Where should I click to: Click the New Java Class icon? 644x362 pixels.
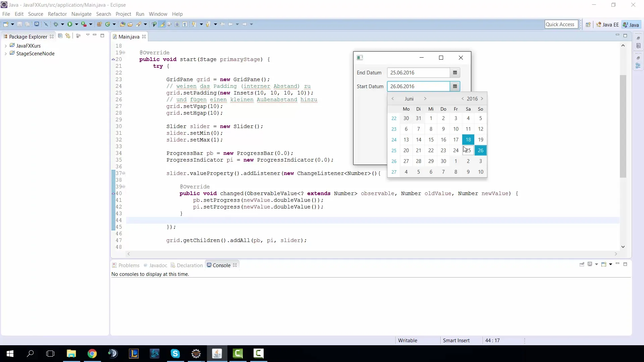pyautogui.click(x=108, y=24)
